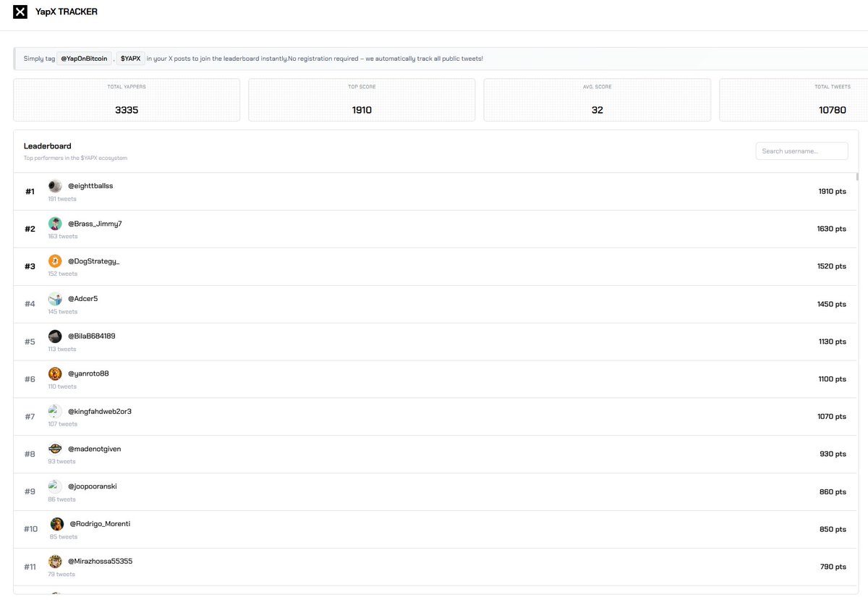Screen dimensions: 868x600
Task: Open the YapX TRACKER title link
Action: [67, 12]
